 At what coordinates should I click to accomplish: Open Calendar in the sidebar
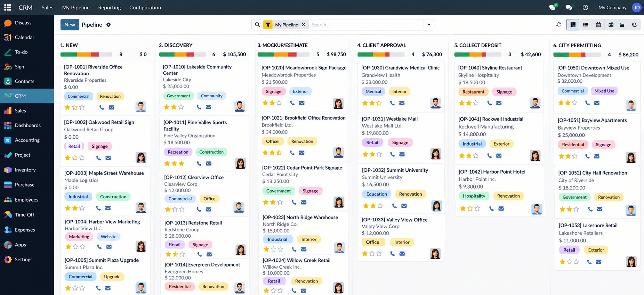pos(24,37)
